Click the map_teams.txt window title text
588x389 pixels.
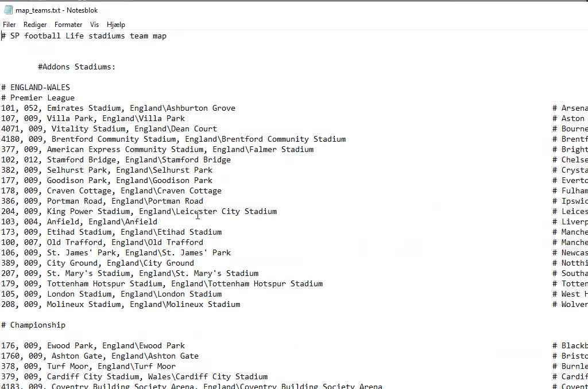[x=57, y=10]
